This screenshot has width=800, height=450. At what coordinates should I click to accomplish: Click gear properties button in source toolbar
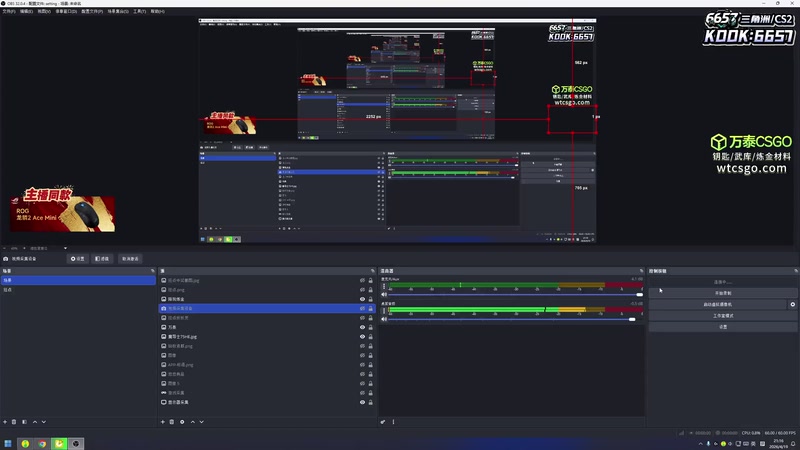[78, 259]
